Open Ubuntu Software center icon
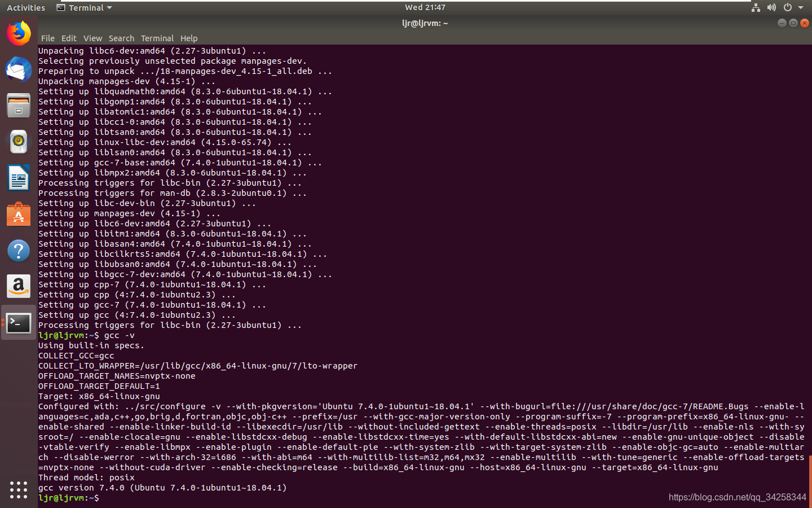812x508 pixels. [x=19, y=214]
